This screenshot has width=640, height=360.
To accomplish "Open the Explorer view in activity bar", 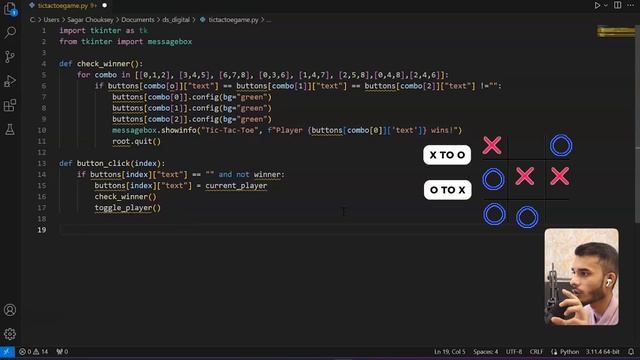I will 10,9.
